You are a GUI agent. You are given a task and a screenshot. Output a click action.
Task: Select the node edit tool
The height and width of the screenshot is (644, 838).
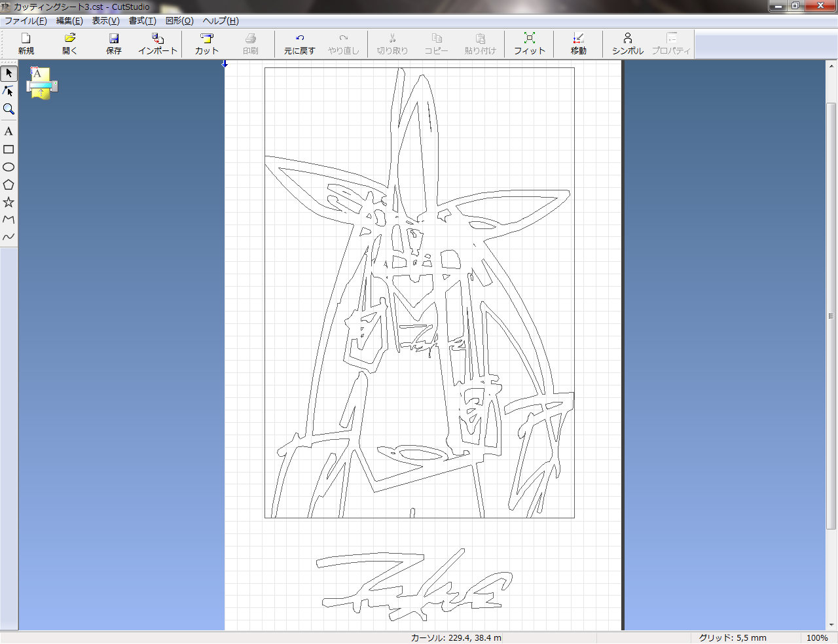(9, 91)
